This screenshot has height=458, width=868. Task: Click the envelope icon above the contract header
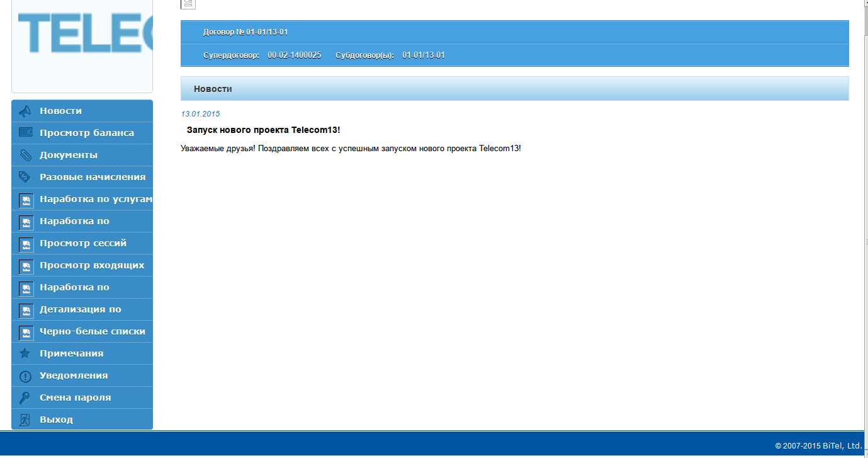coord(188,4)
